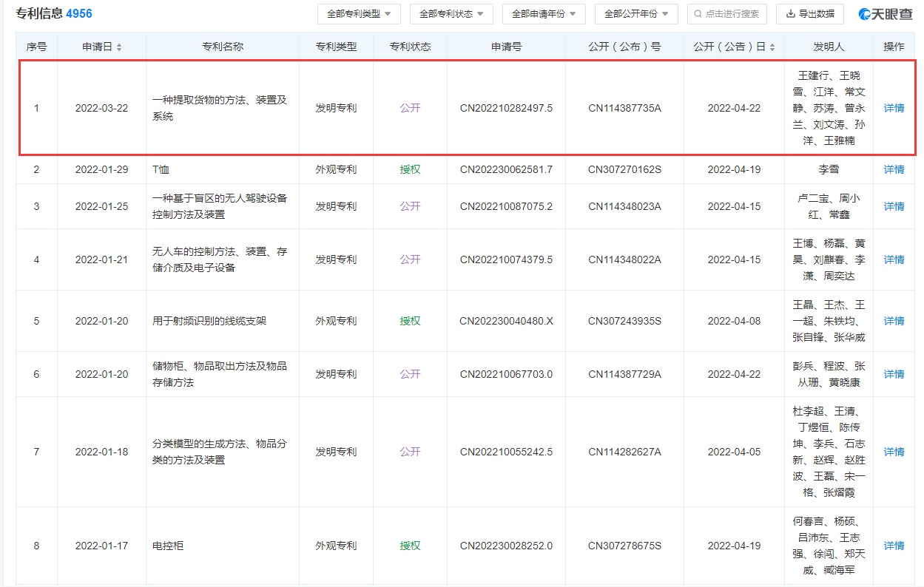Open 详情 for the T恤 patent
924x587 pixels.
click(894, 169)
